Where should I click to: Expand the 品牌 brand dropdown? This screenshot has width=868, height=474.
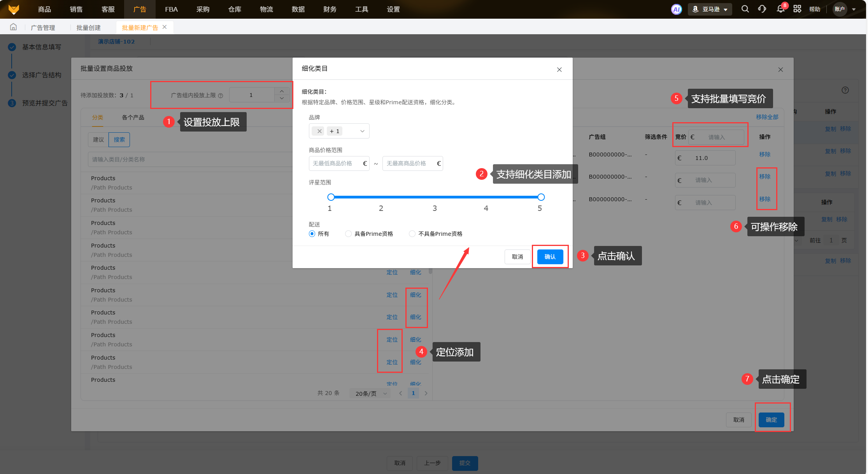coord(362,131)
